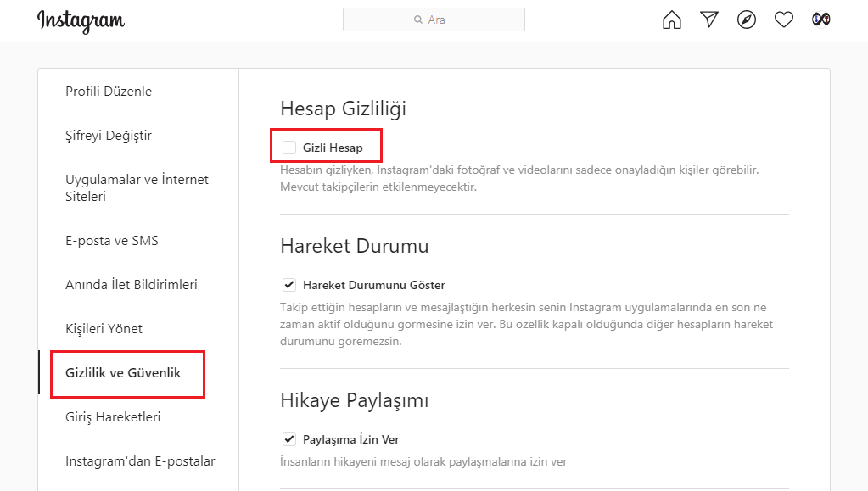Click the Gizli Hesap label text
Image resolution: width=868 pixels, height=491 pixels.
pos(333,148)
